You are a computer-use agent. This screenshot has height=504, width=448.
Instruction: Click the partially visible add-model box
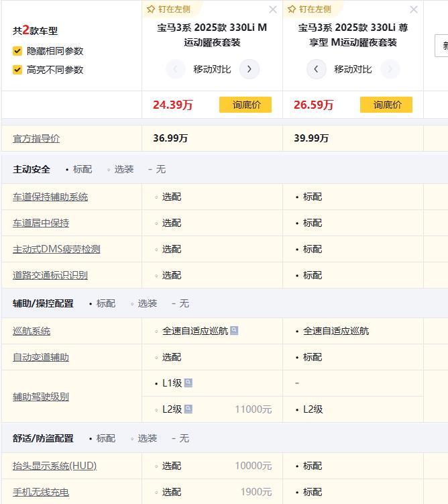(441, 46)
